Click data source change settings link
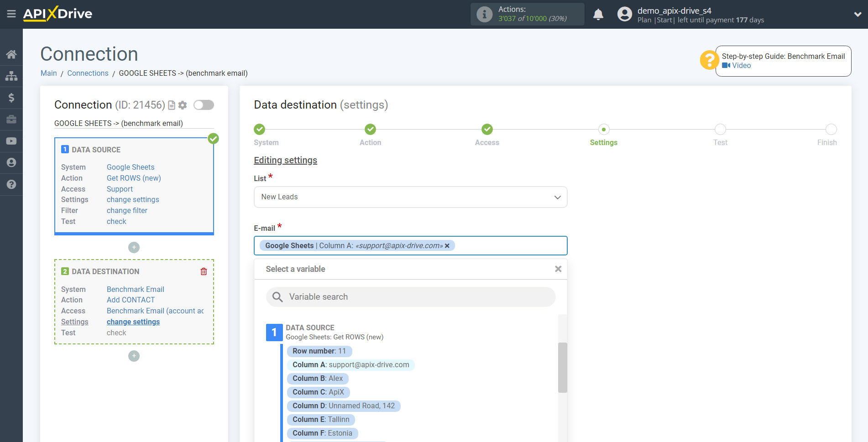 click(133, 199)
